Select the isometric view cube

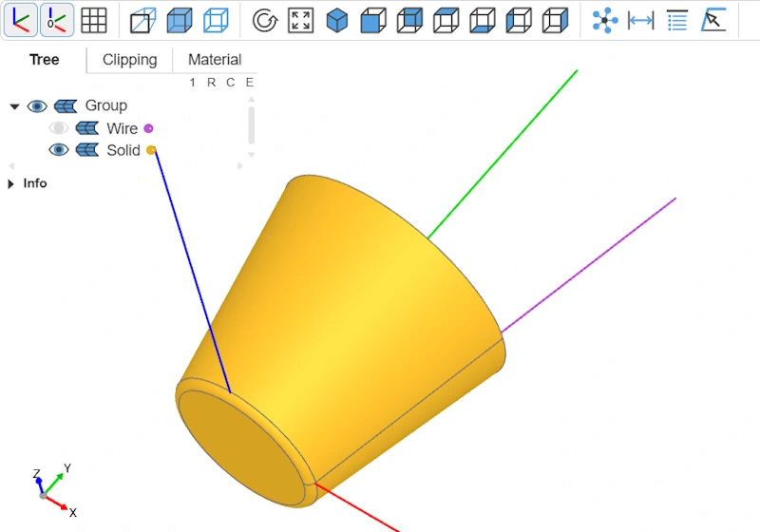click(x=337, y=20)
